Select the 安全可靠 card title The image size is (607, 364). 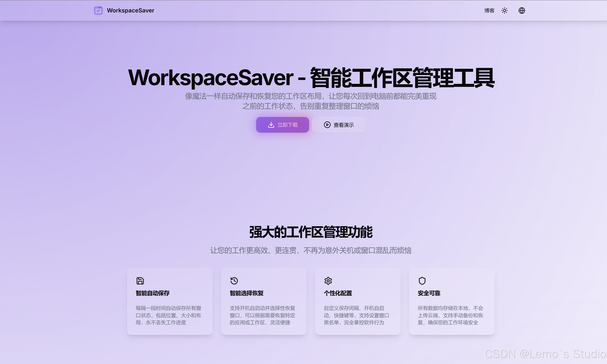tap(429, 293)
